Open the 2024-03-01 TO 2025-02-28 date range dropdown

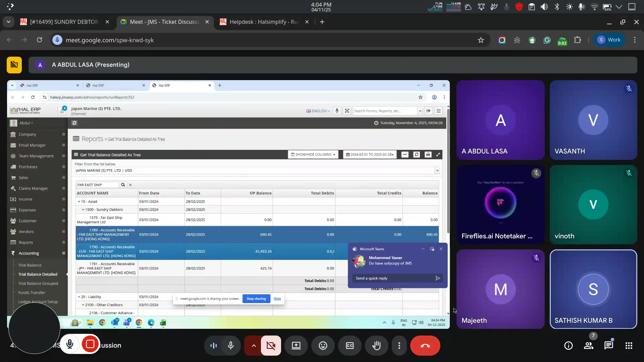pos(370,155)
